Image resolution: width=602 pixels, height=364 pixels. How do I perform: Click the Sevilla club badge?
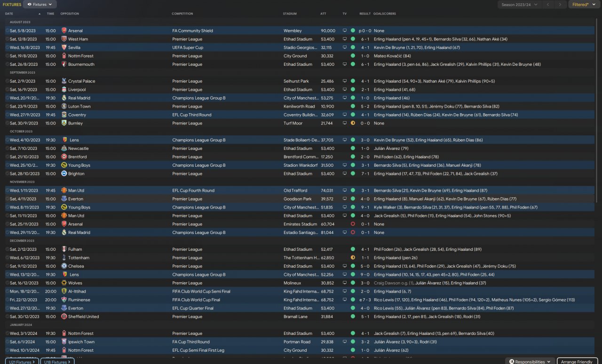point(63,47)
